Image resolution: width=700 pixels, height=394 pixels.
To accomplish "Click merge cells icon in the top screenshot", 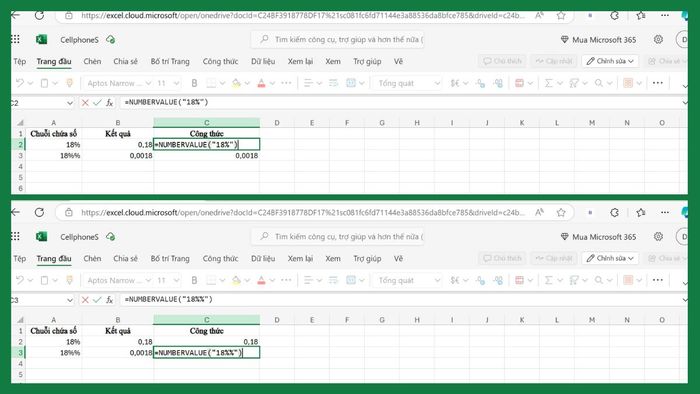I will point(351,83).
